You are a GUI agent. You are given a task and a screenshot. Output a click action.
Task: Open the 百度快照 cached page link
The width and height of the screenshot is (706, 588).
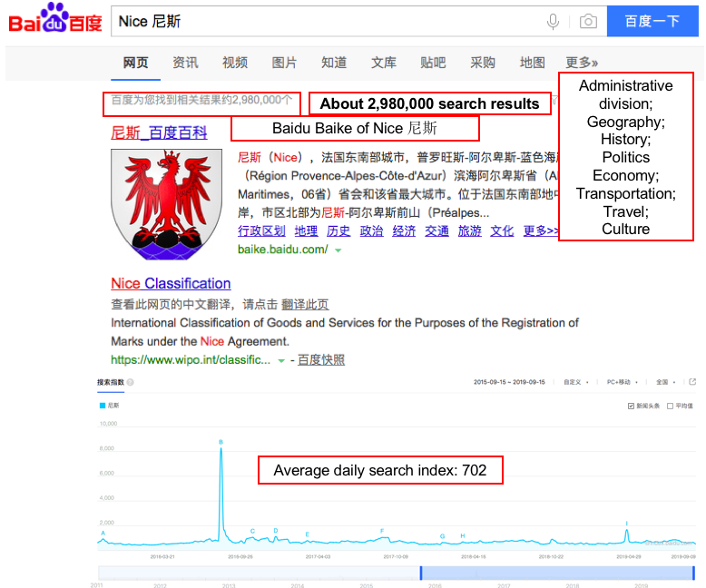321,359
